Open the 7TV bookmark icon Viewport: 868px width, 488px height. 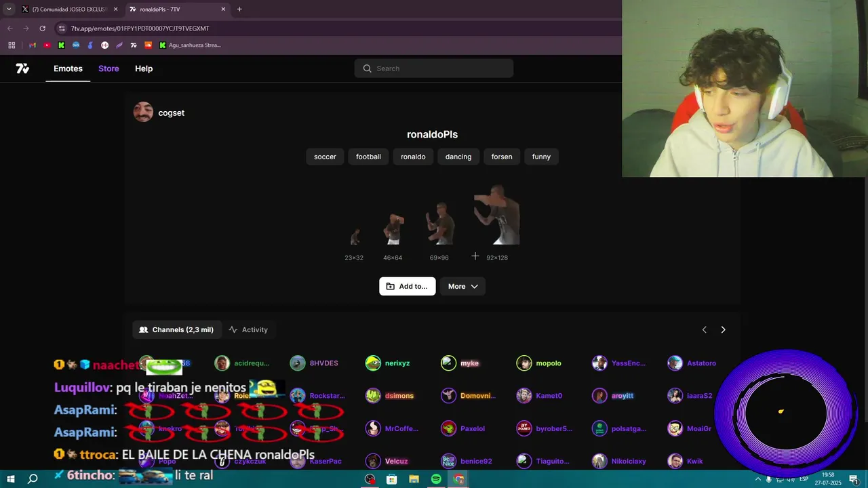click(x=134, y=45)
